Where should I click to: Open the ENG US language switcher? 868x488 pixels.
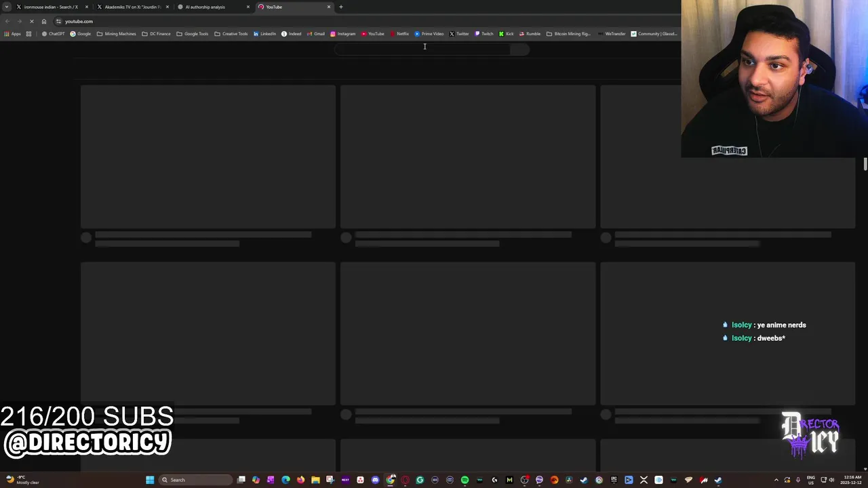coord(811,480)
